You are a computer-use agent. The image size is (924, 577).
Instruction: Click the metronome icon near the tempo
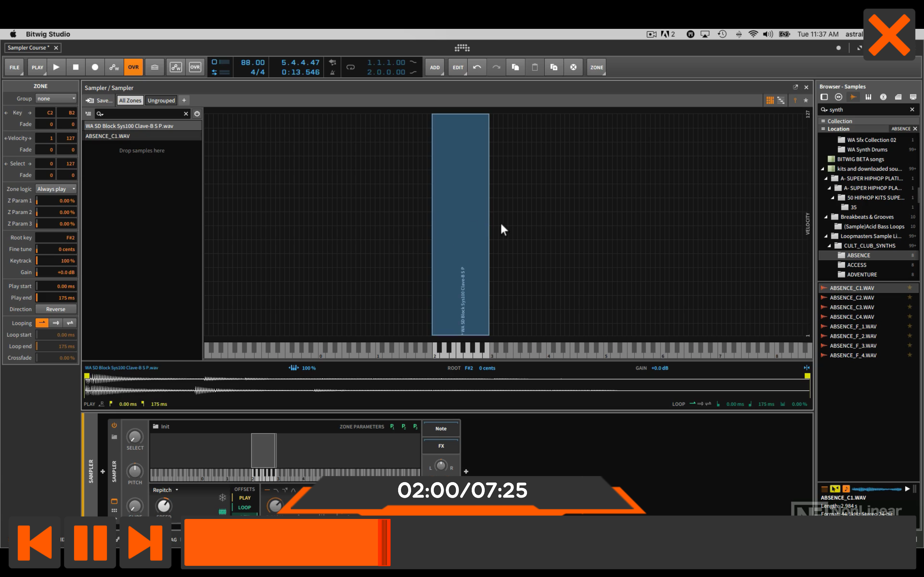pyautogui.click(x=332, y=72)
